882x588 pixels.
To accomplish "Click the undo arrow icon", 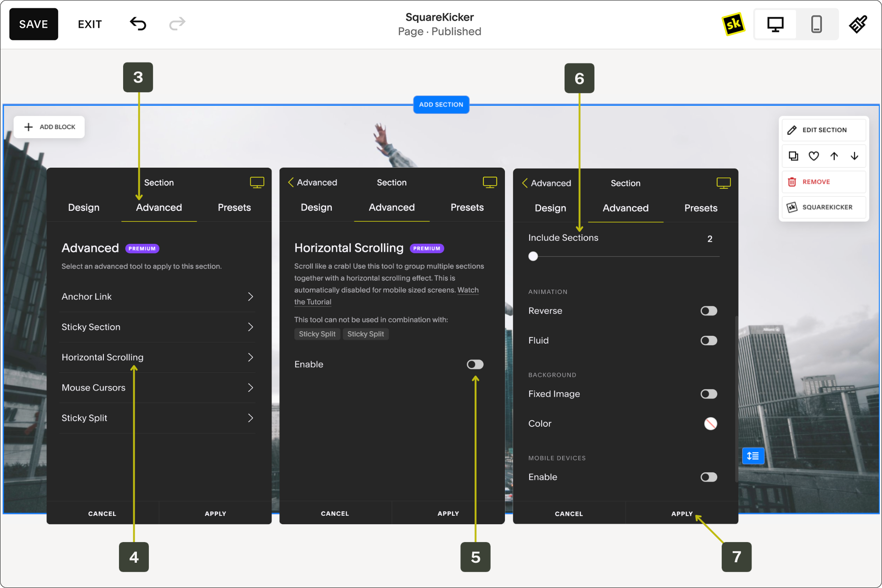I will click(x=138, y=24).
